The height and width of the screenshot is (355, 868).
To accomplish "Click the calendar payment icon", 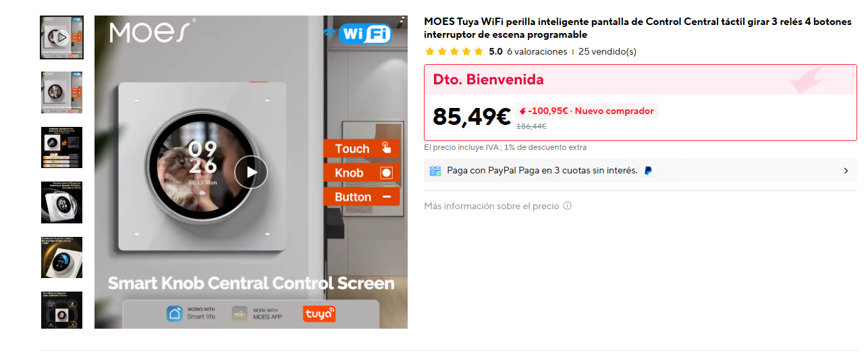I will 435,171.
